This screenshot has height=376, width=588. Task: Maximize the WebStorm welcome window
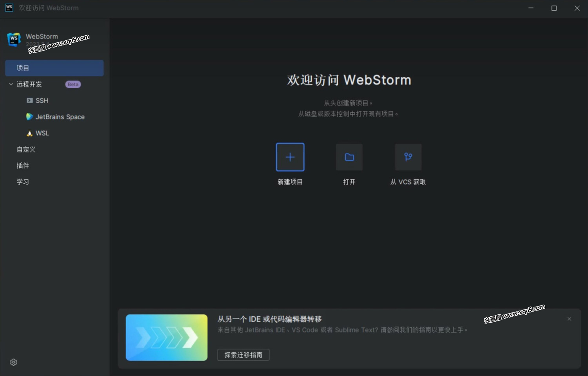tap(554, 8)
